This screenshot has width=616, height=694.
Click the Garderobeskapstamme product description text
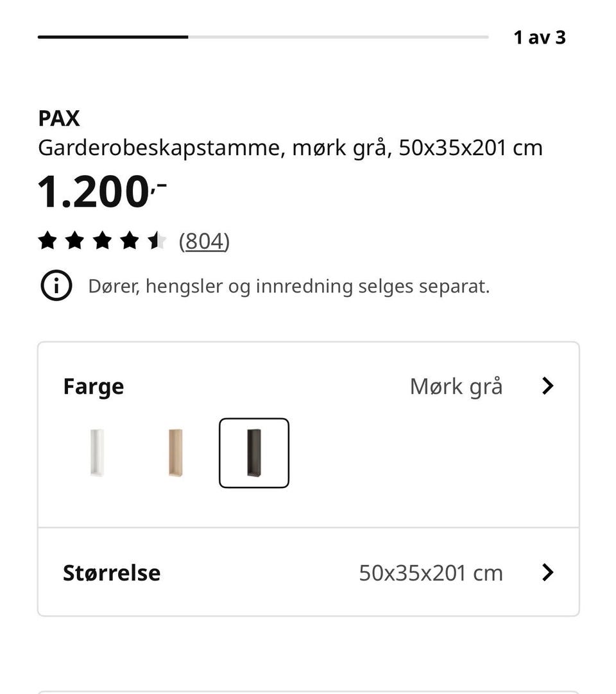[291, 148]
